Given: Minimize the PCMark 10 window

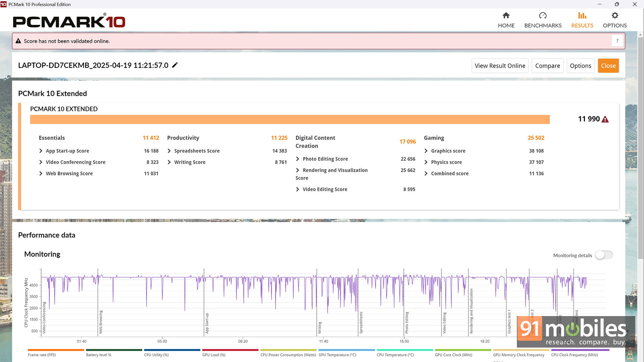Looking at the screenshot, I should point(599,4).
